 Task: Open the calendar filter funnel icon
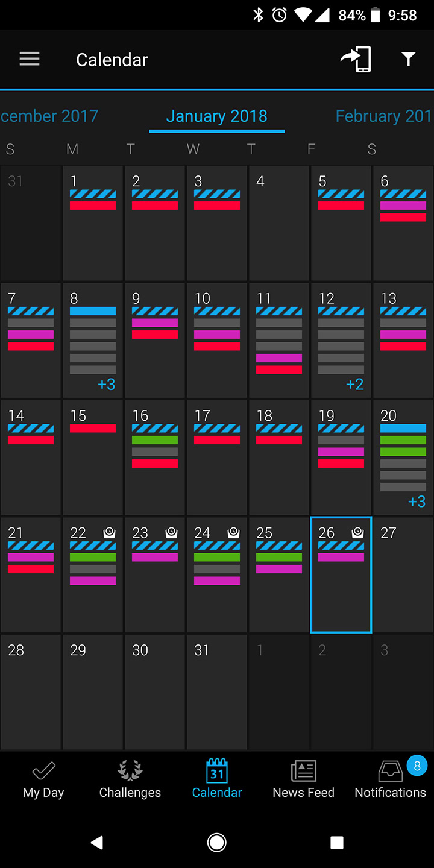point(409,58)
